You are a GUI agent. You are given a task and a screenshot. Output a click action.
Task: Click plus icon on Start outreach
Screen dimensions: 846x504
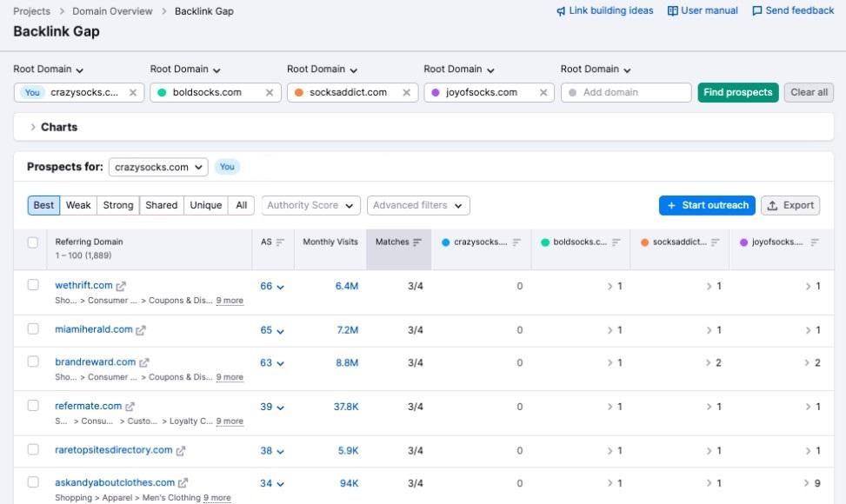coord(671,205)
